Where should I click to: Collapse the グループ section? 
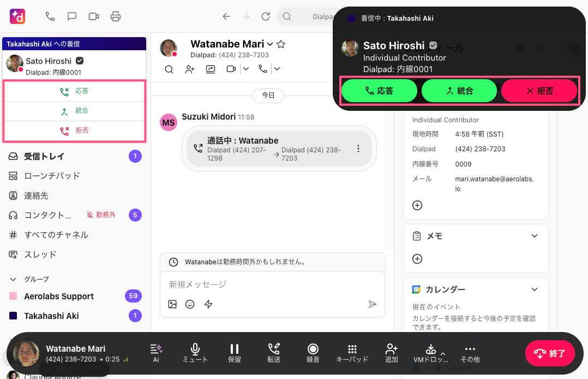[13, 279]
